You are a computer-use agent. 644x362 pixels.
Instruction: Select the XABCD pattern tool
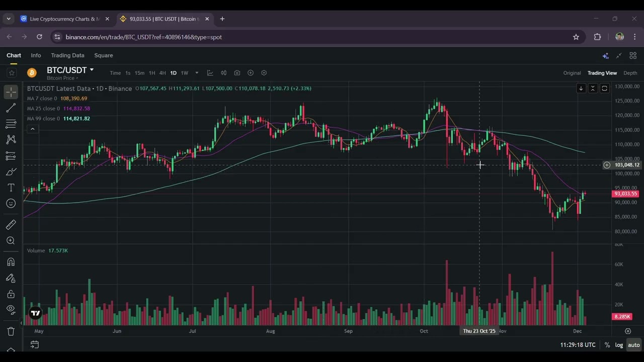[11, 140]
